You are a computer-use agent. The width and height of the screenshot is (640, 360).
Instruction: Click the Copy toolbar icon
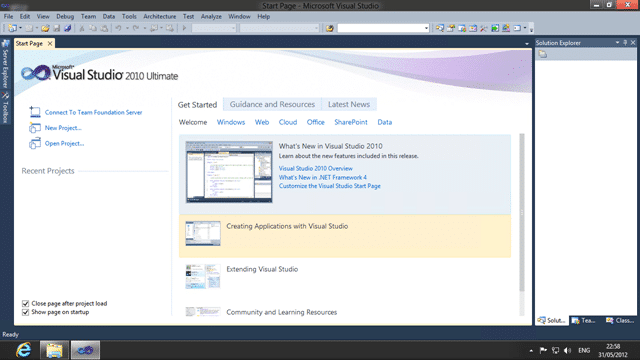[x=93, y=28]
